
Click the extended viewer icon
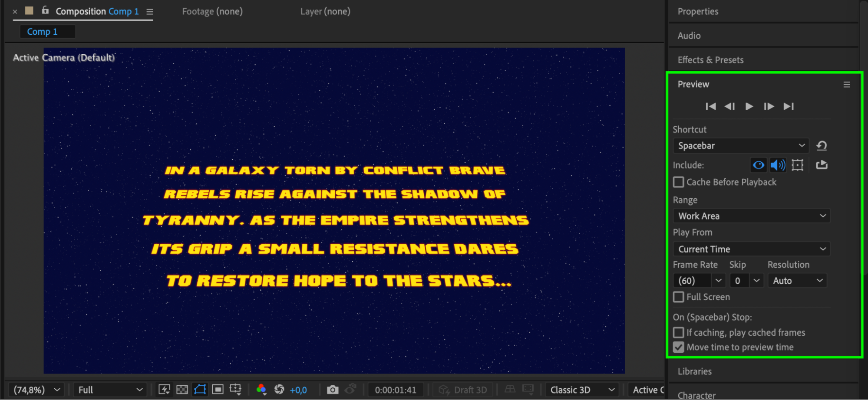point(528,389)
